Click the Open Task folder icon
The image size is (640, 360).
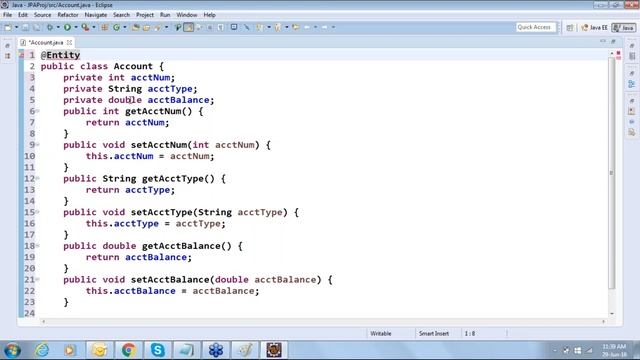click(x=146, y=27)
